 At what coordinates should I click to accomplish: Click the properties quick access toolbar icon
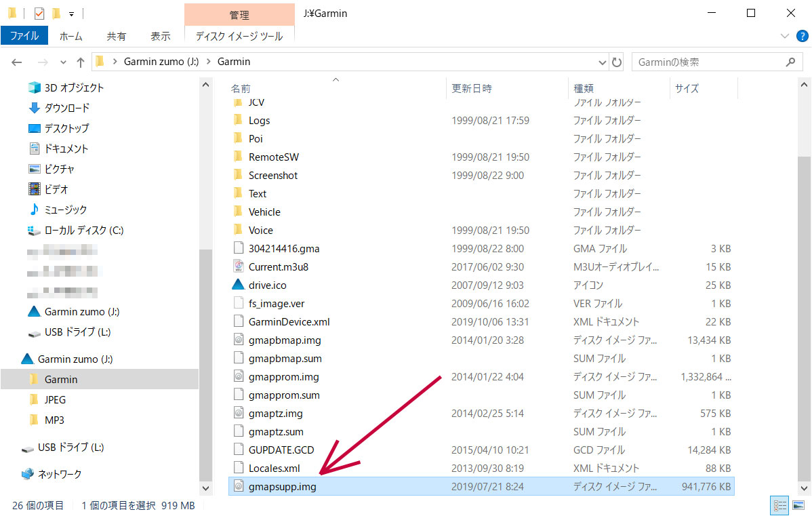tap(39, 14)
